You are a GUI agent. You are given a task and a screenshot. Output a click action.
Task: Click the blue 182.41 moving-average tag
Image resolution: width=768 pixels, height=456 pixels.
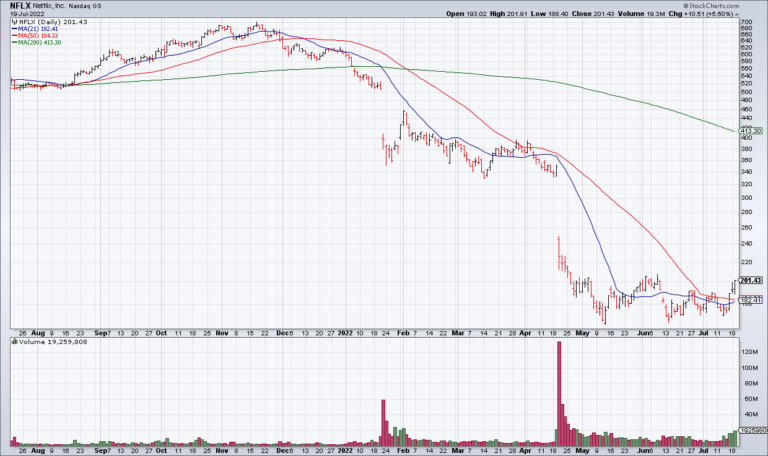pos(751,300)
